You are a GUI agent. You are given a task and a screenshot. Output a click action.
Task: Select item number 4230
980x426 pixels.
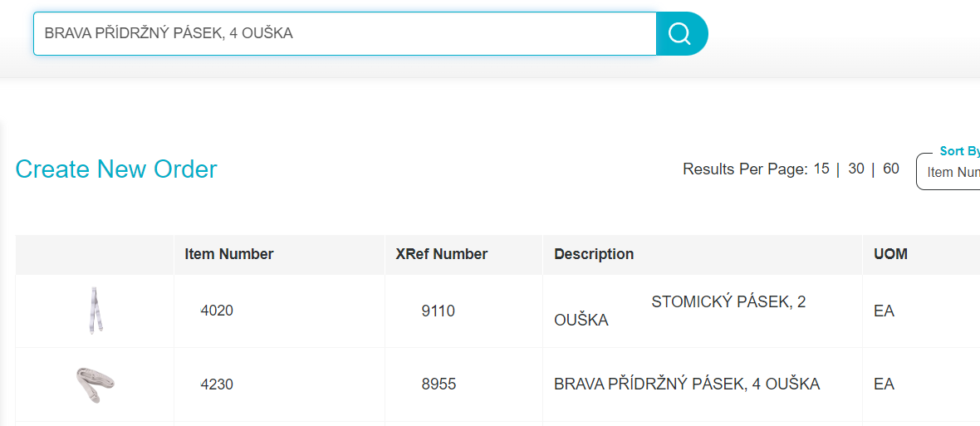(217, 384)
